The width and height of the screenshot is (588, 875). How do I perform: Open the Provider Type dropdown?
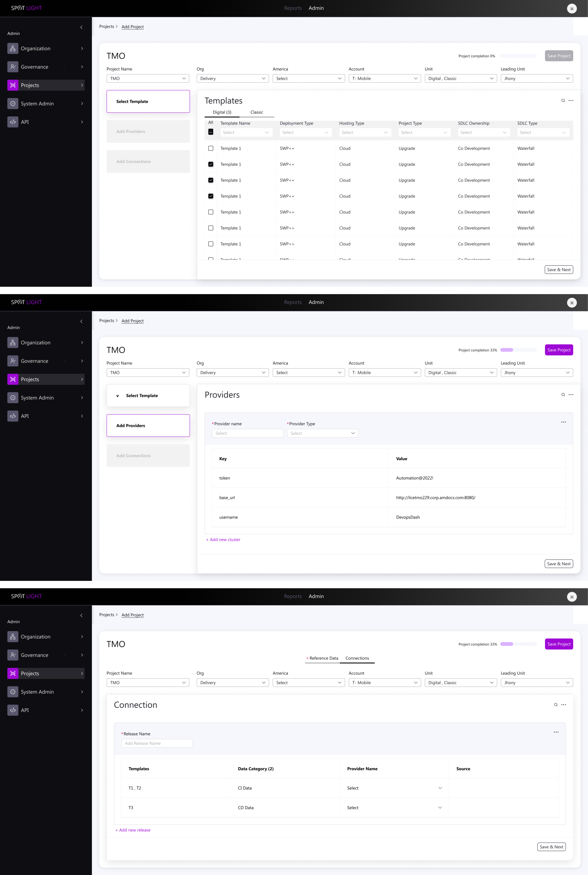click(323, 433)
